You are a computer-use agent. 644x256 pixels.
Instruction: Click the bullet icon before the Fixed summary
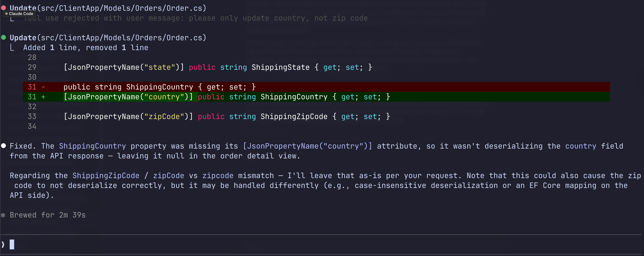tap(4, 146)
